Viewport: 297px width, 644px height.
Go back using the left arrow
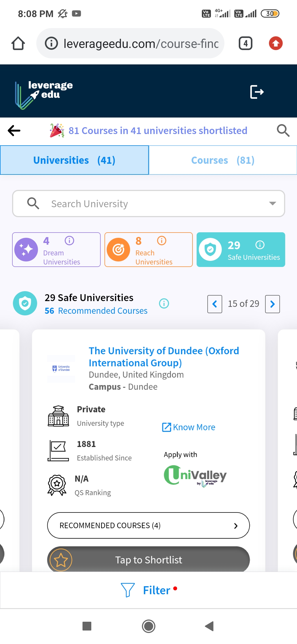(14, 130)
